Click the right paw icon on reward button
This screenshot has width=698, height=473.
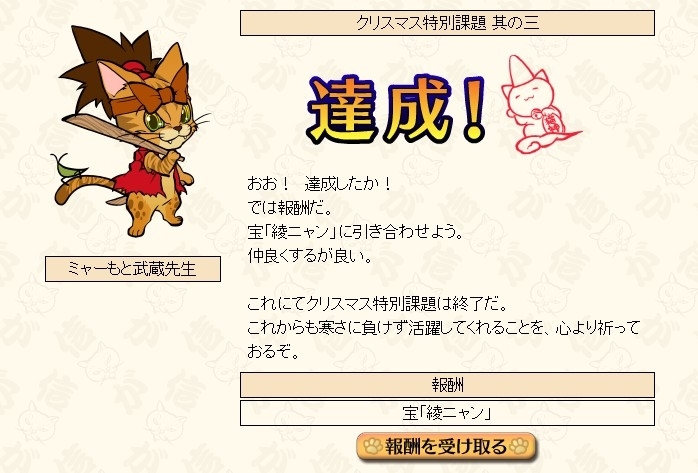tap(519, 446)
